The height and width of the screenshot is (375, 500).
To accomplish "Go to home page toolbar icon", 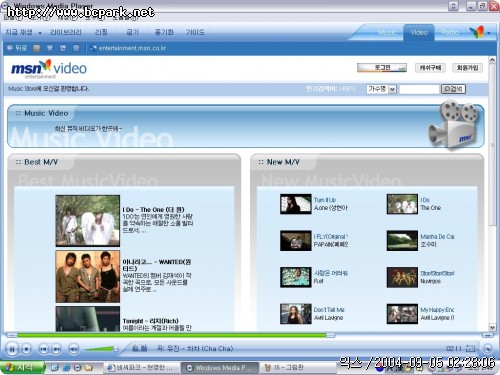I will 76,48.
